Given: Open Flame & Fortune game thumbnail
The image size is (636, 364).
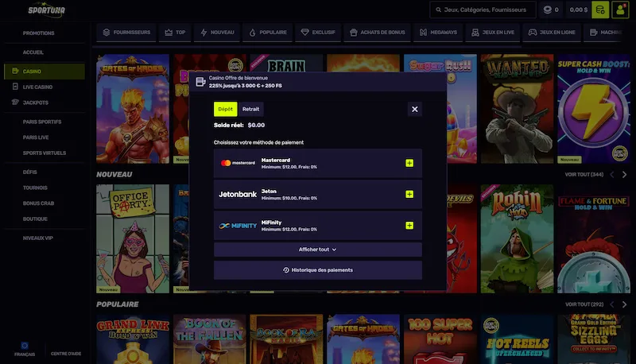Looking at the screenshot, I should (594, 238).
